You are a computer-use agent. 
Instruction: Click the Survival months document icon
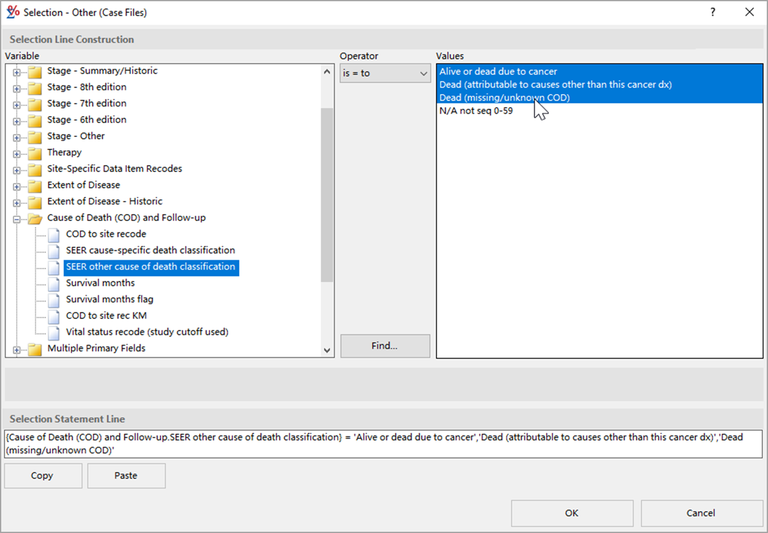[x=54, y=283]
